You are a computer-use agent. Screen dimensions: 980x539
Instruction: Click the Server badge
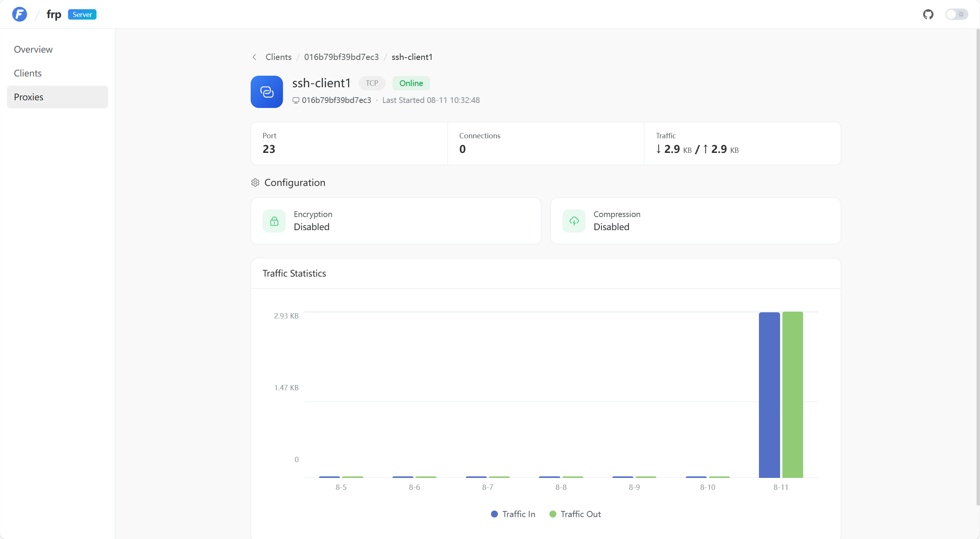[x=82, y=15]
